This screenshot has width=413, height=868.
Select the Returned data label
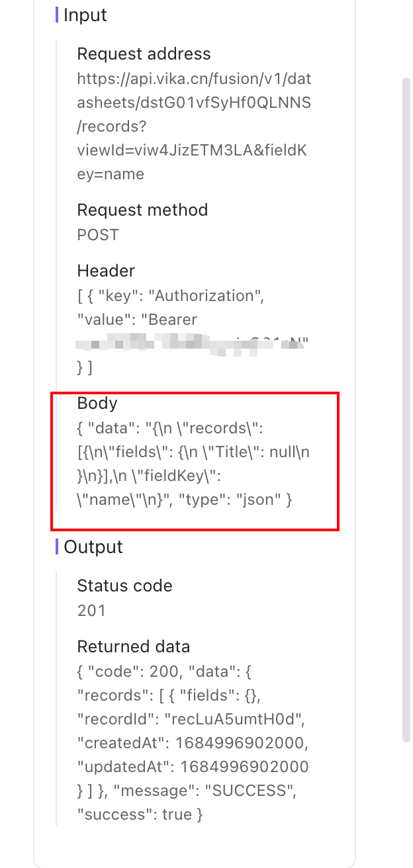(132, 646)
